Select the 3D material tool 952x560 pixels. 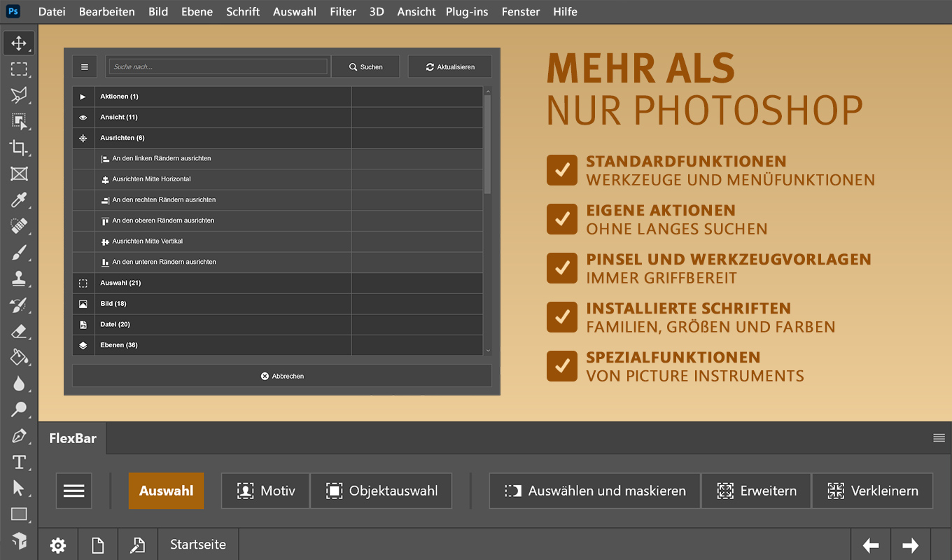click(x=19, y=540)
